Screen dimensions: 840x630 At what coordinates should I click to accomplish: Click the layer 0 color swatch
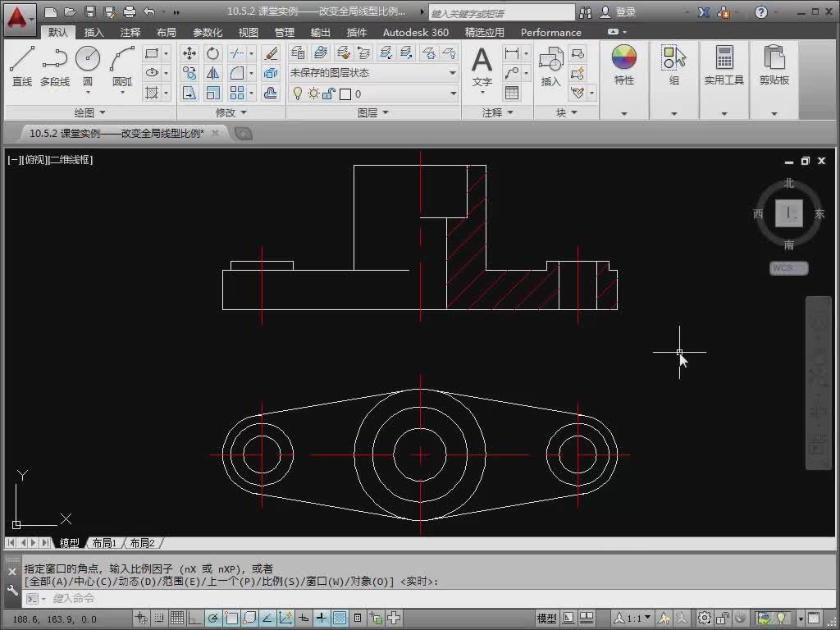click(345, 94)
